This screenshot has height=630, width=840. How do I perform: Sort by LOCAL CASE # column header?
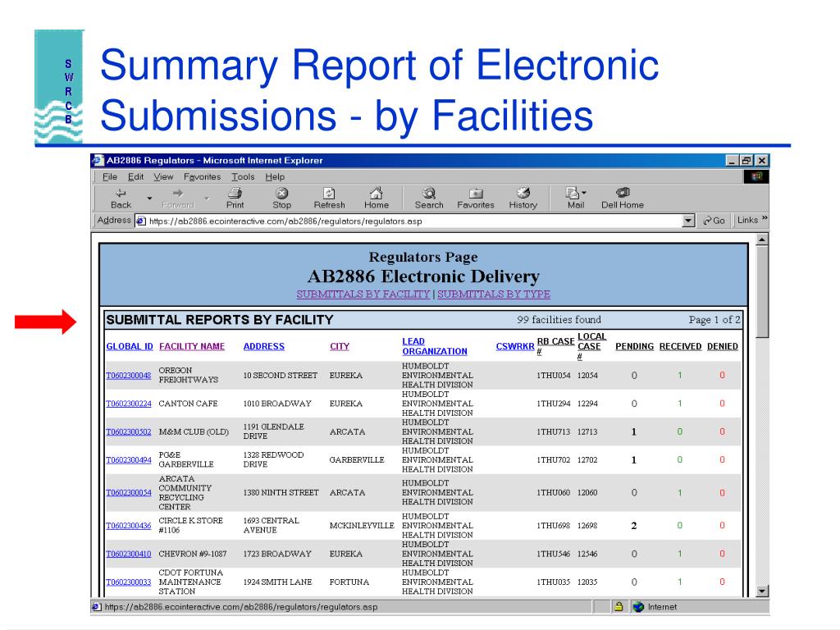[591, 346]
